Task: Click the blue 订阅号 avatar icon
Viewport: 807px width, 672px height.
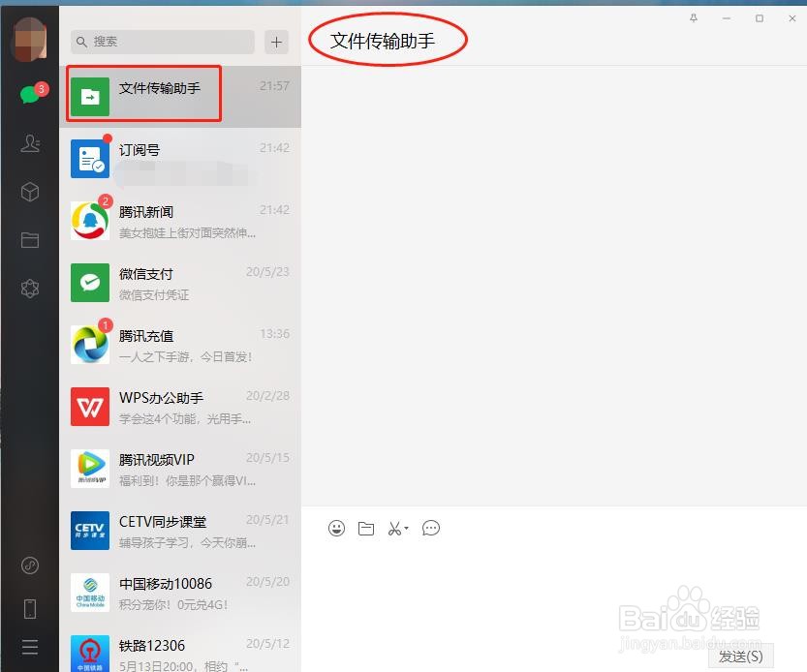Action: pyautogui.click(x=90, y=159)
